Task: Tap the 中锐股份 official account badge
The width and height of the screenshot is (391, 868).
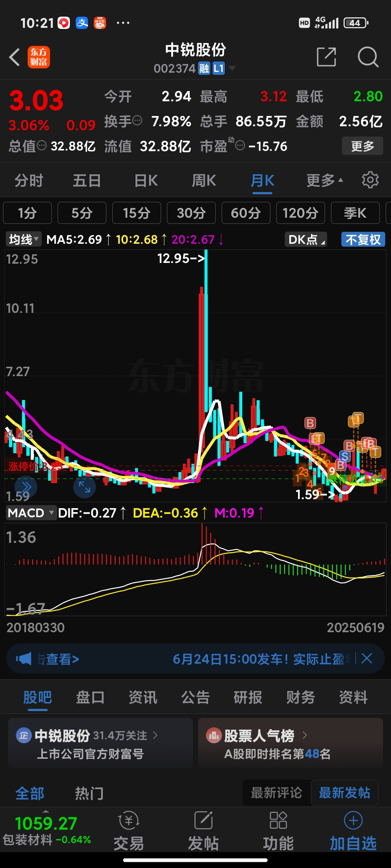Action: (24, 736)
